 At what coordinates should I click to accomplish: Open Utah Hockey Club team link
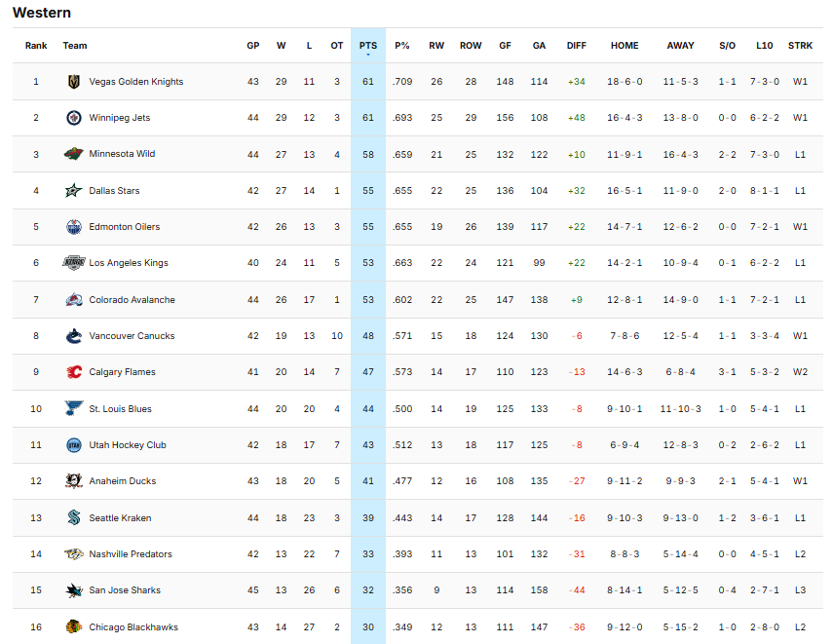[x=128, y=445]
